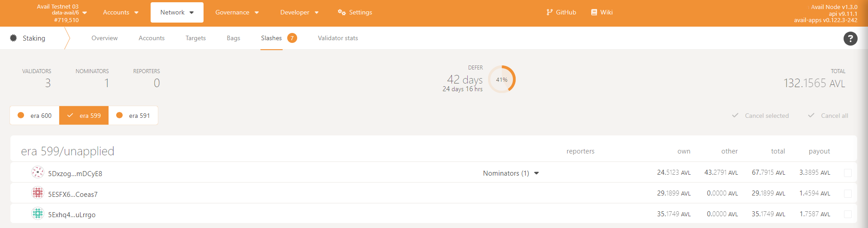Switch to the Targets tab
868x228 pixels.
click(195, 38)
